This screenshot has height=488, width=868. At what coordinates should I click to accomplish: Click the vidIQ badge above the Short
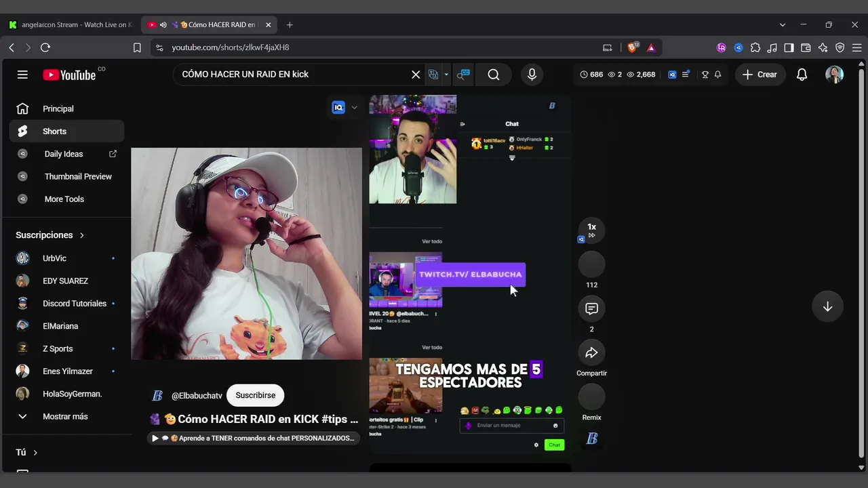[338, 107]
